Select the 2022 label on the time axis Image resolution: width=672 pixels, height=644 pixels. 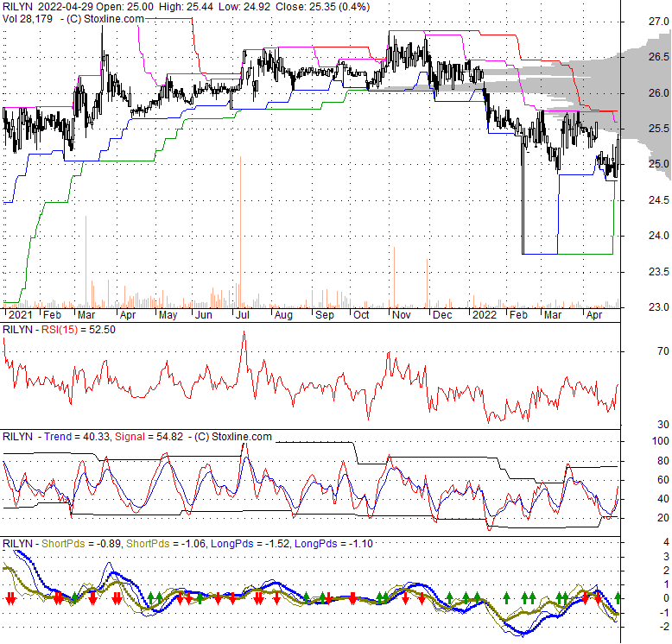[485, 315]
